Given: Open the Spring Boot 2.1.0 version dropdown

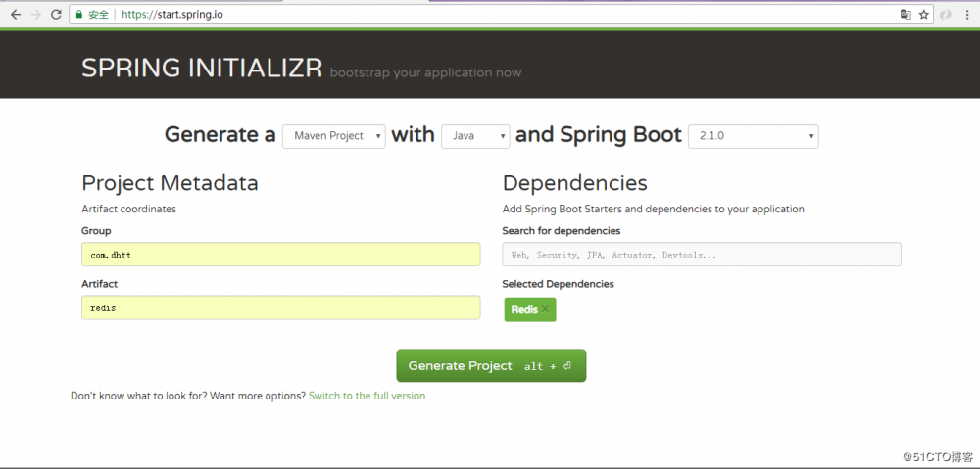Looking at the screenshot, I should [753, 136].
